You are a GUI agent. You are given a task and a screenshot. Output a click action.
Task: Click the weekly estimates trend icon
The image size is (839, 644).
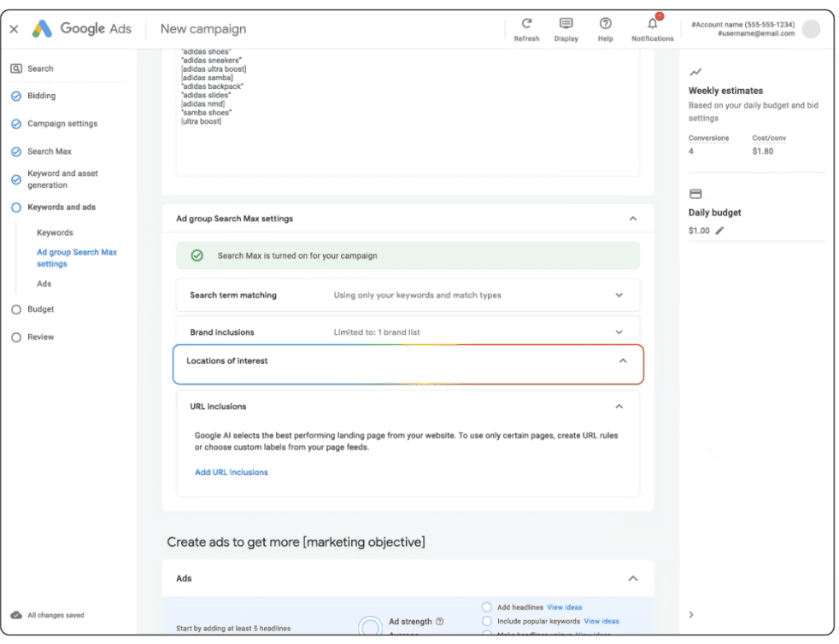click(x=695, y=72)
